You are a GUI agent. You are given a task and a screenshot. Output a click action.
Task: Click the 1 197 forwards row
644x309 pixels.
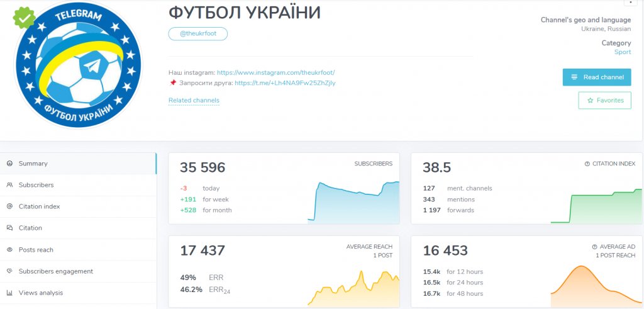(x=448, y=210)
